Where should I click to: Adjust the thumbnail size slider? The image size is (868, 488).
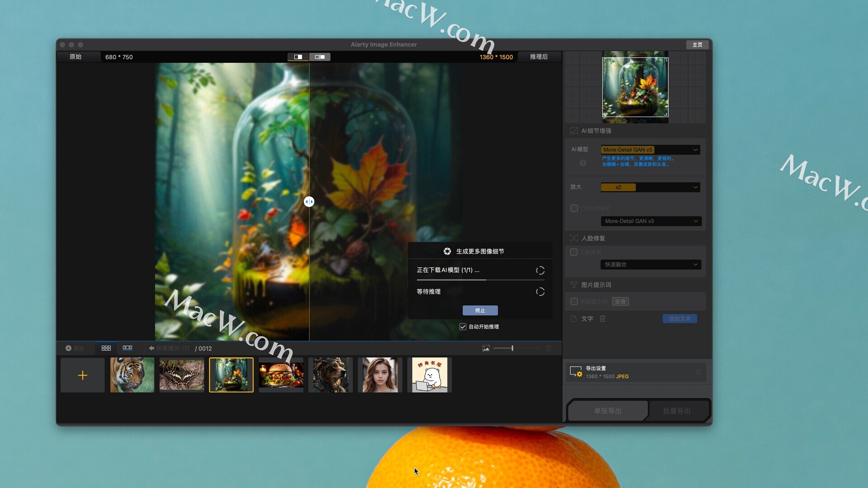point(516,348)
